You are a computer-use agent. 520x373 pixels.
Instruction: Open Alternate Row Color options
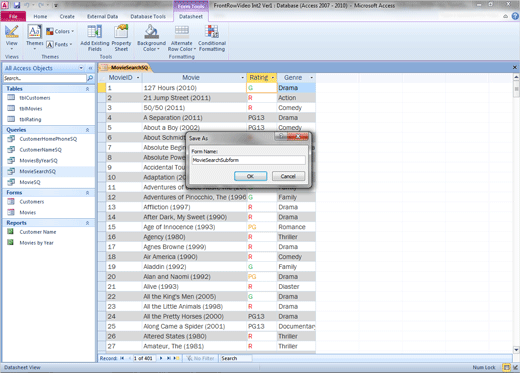pos(182,38)
